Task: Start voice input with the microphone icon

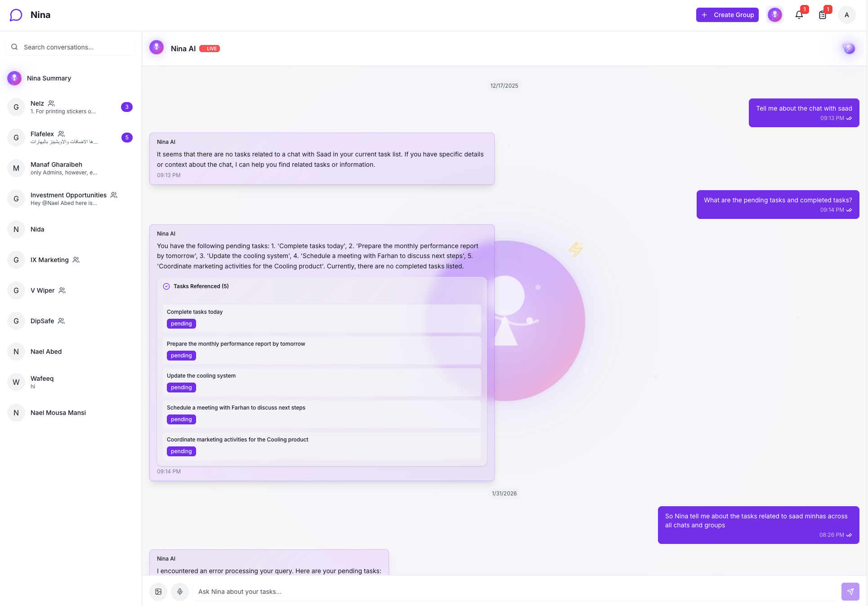Action: point(180,592)
